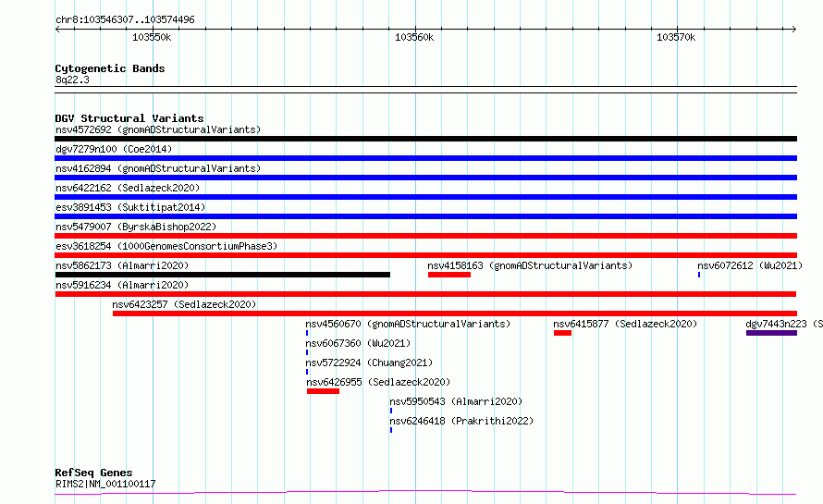Open esv3618254 (1000GenomesConsortiumPhase3) label
The width and height of the screenshot is (823, 504).
(166, 246)
